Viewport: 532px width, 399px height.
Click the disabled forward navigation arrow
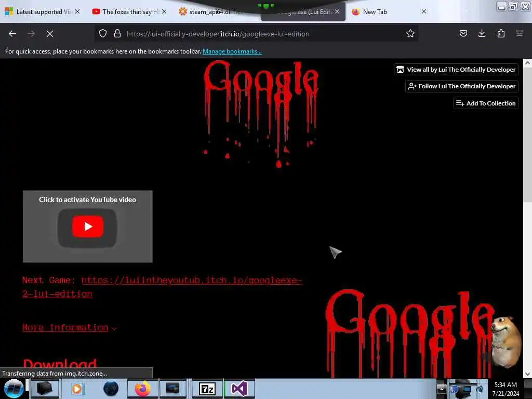(x=31, y=34)
